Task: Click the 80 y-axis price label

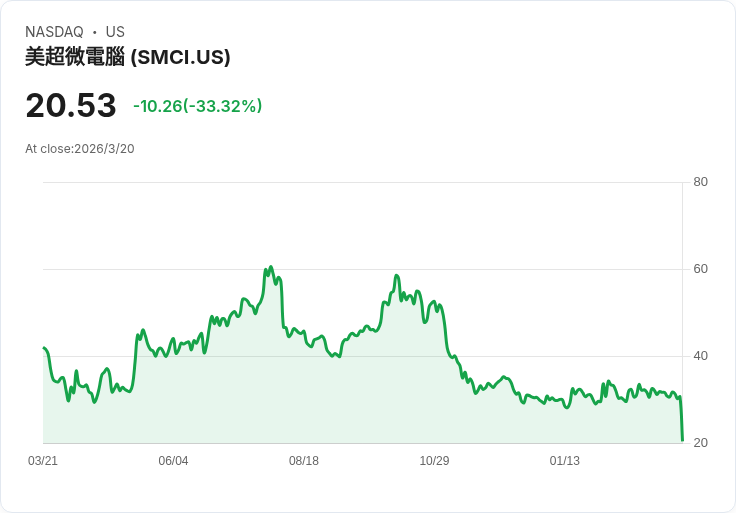Action: point(701,182)
